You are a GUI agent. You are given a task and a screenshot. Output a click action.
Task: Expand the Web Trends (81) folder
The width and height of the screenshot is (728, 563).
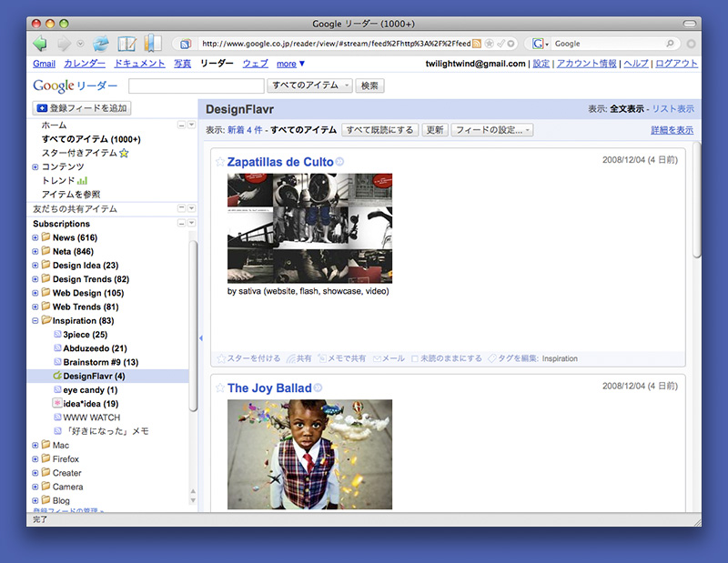tap(35, 307)
